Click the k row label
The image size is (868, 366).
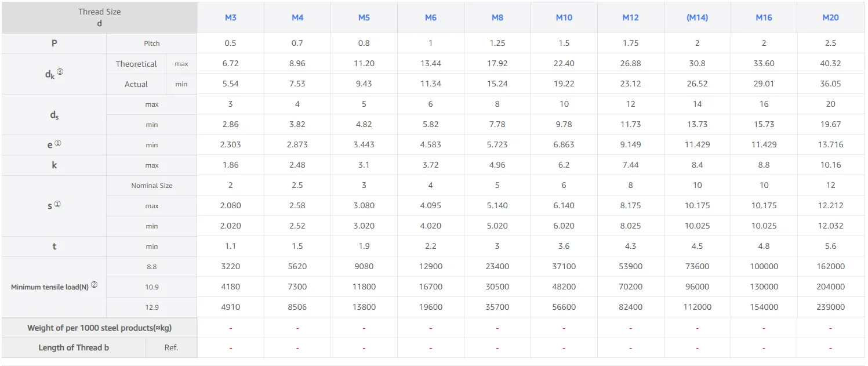click(55, 165)
